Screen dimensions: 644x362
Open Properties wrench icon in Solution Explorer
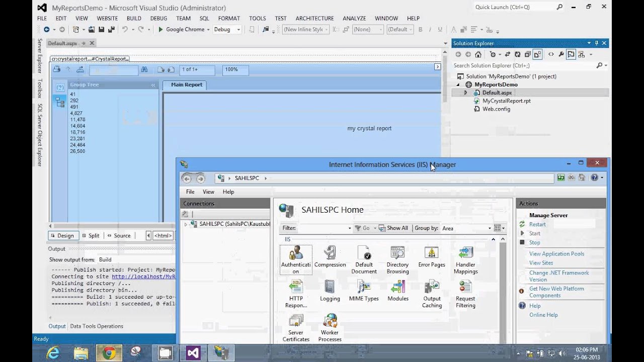(561, 54)
